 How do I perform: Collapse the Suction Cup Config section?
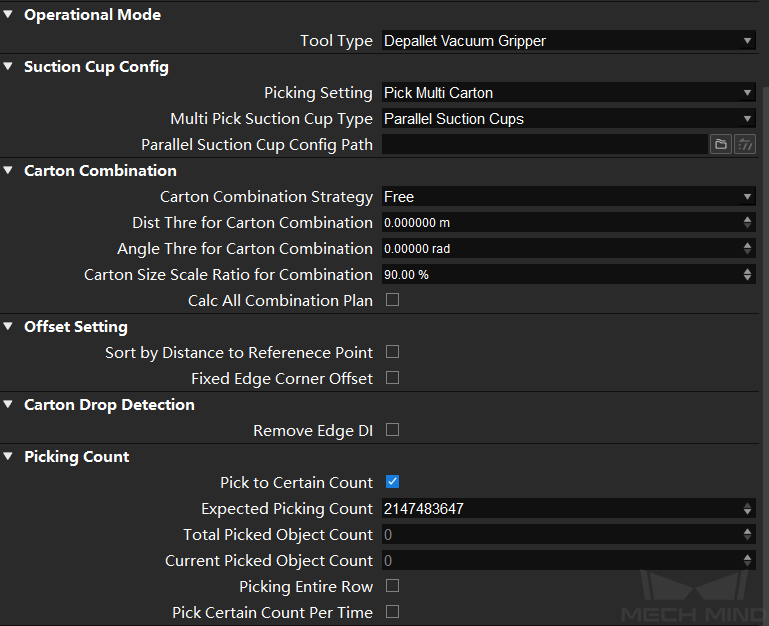[8, 66]
